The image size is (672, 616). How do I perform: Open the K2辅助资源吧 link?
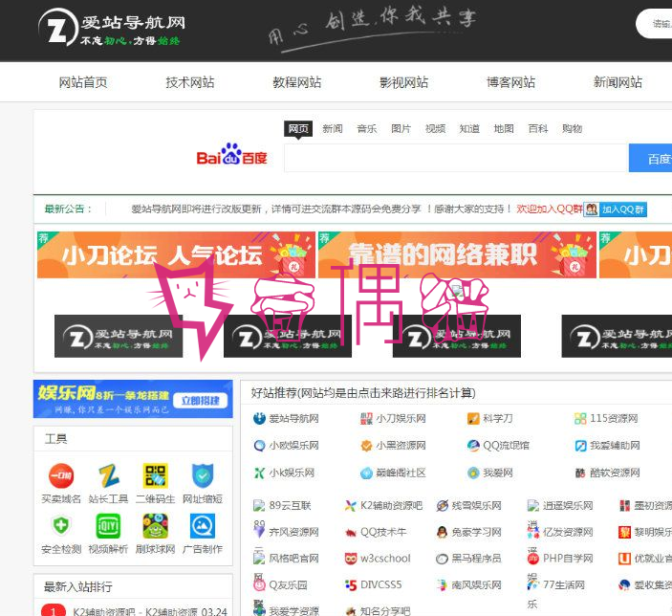click(x=391, y=506)
